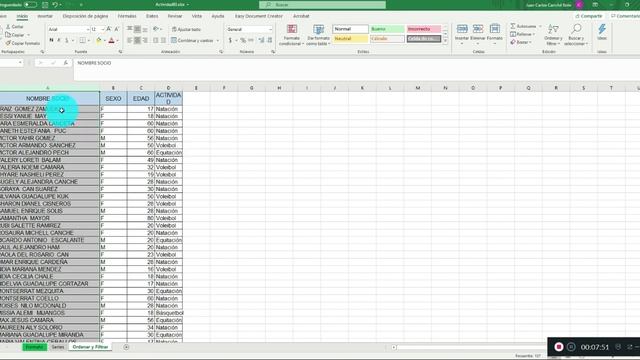Apply the yellow fill color bucket
The image size is (640, 360).
tap(98, 40)
